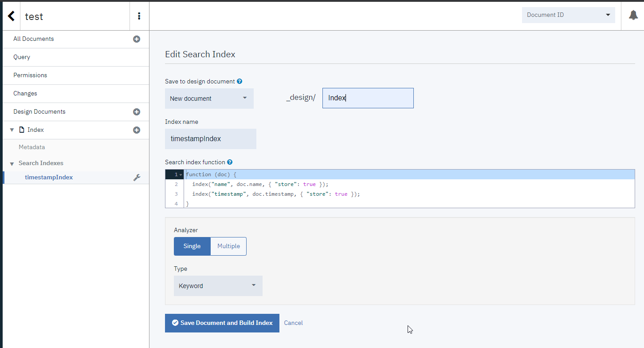Open the vertical dots database options menu

(139, 16)
